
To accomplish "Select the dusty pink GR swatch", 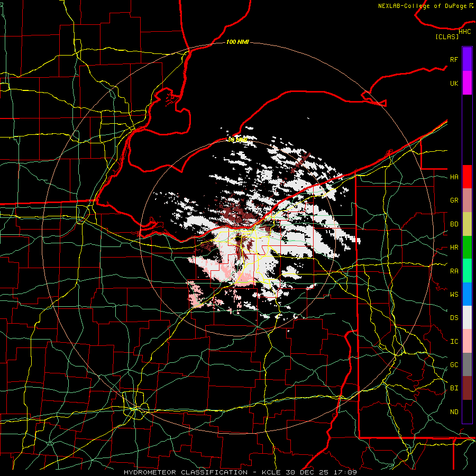I will pyautogui.click(x=467, y=200).
